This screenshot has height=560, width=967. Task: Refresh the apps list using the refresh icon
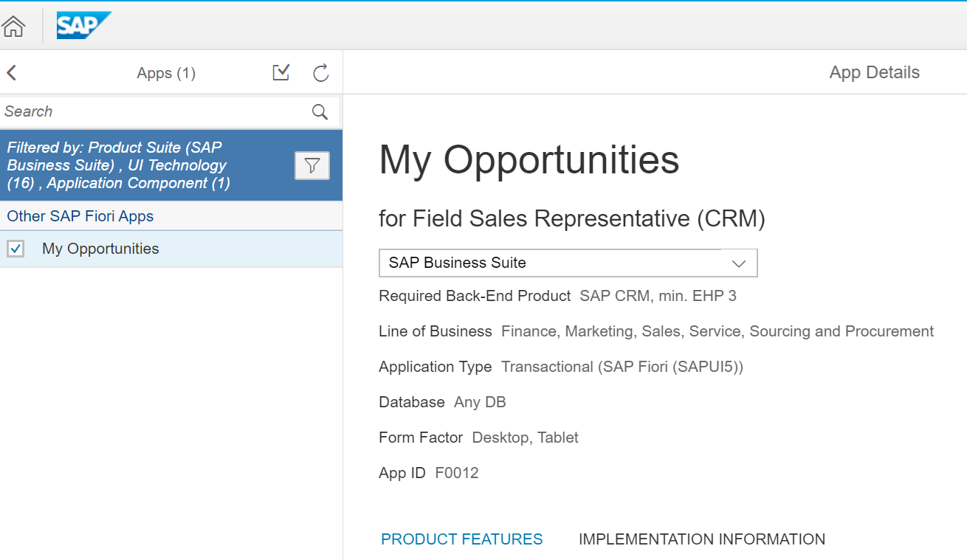(320, 72)
